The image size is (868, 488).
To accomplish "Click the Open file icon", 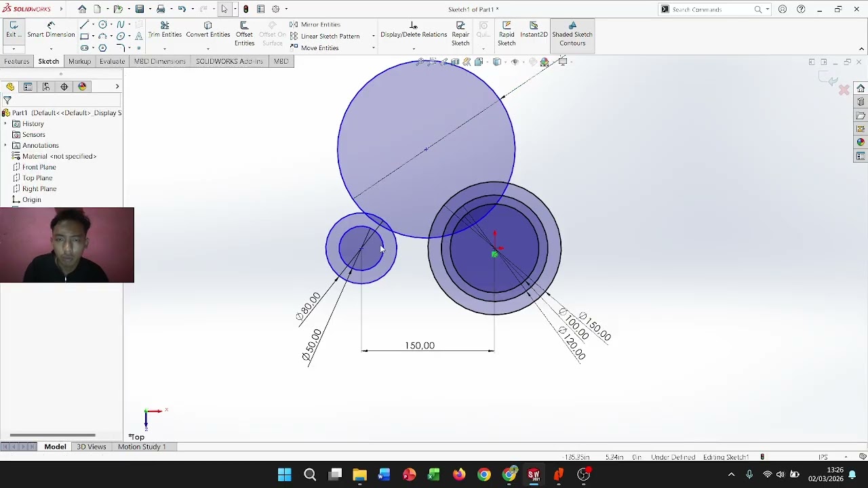I will point(118,9).
